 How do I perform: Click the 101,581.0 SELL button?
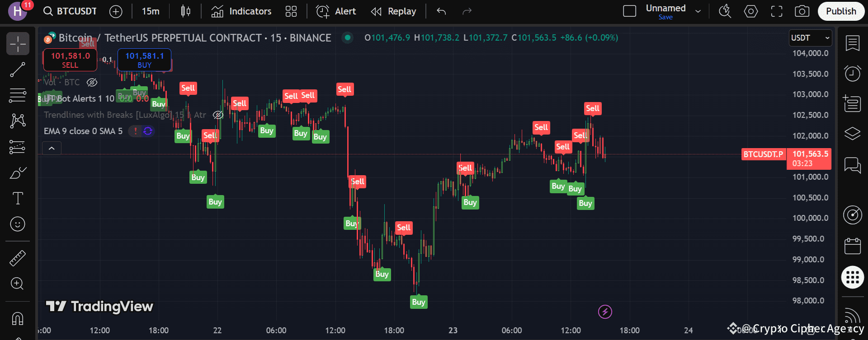click(x=70, y=60)
